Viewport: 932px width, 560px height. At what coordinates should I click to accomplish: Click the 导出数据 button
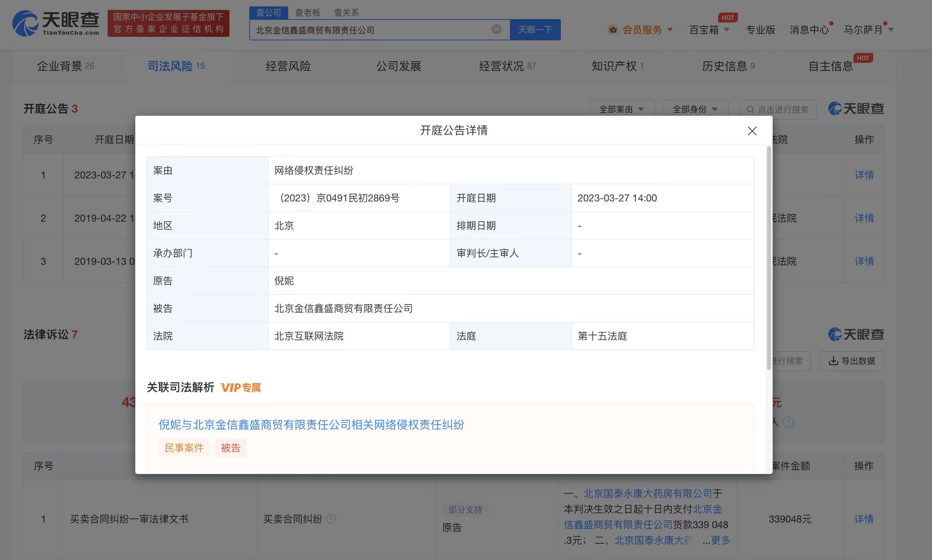coord(852,361)
